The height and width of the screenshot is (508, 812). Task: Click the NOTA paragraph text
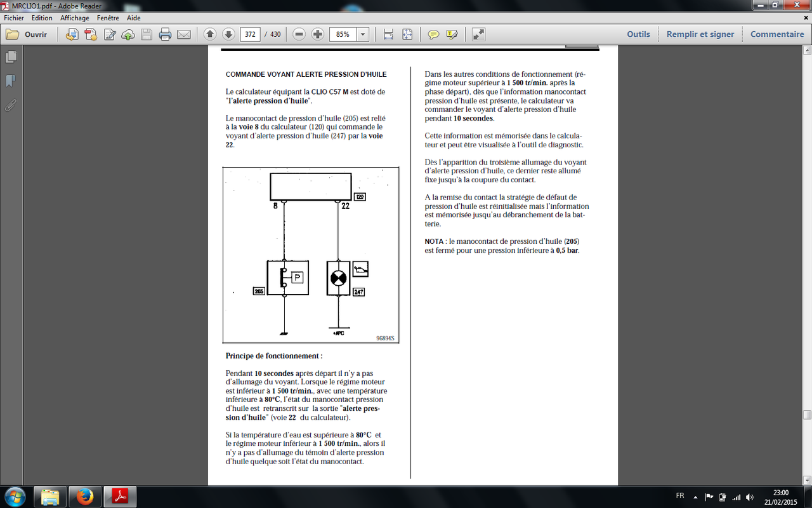point(502,246)
